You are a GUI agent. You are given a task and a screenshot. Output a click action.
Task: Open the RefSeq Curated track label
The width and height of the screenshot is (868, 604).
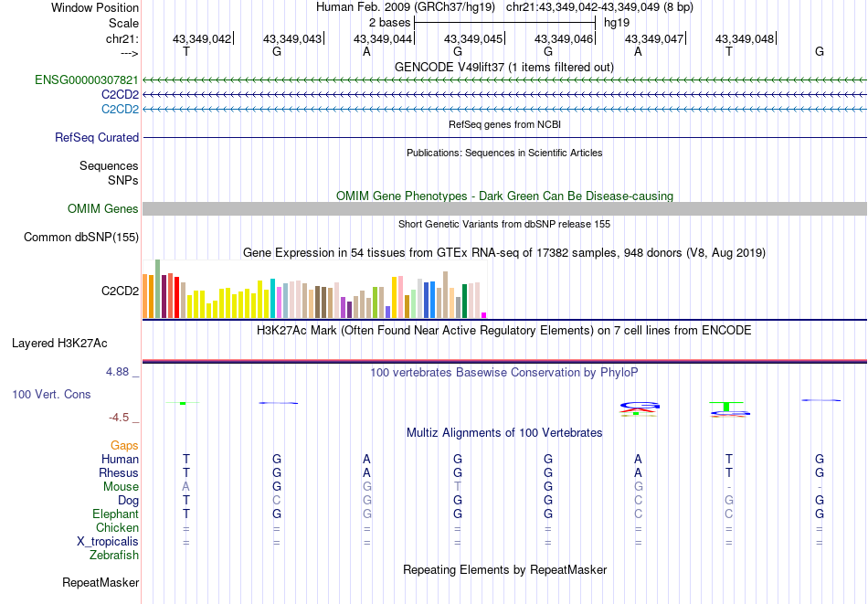tap(97, 137)
